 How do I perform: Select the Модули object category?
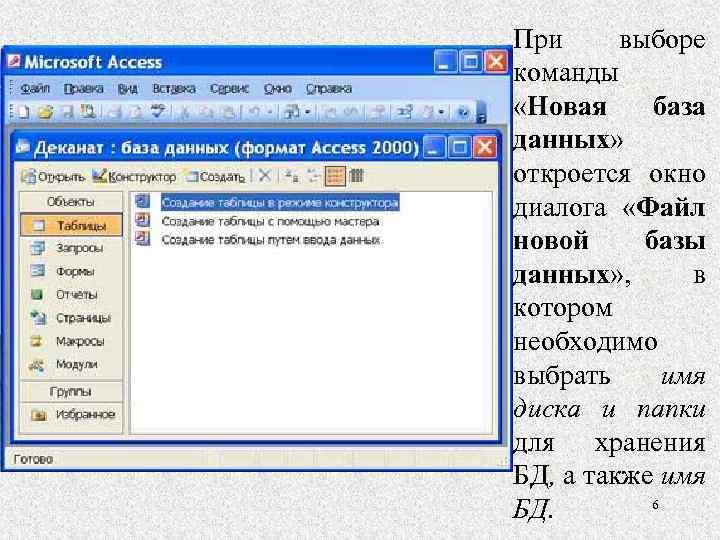[x=71, y=365]
